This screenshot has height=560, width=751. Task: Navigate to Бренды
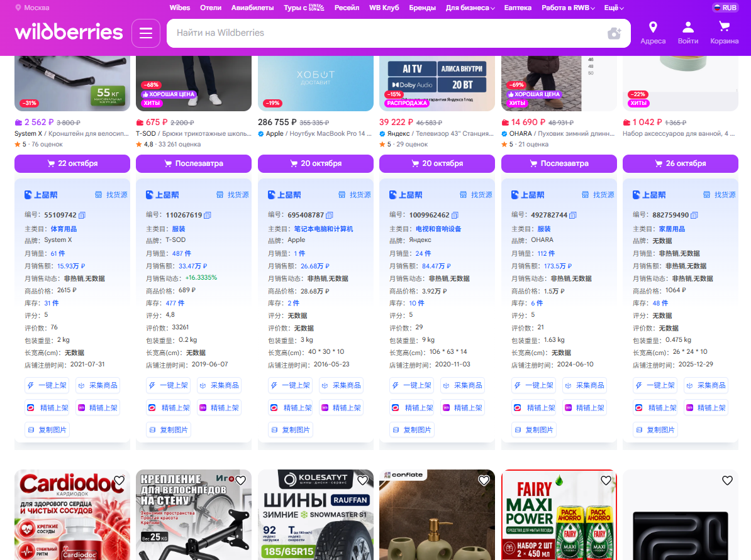coord(423,8)
